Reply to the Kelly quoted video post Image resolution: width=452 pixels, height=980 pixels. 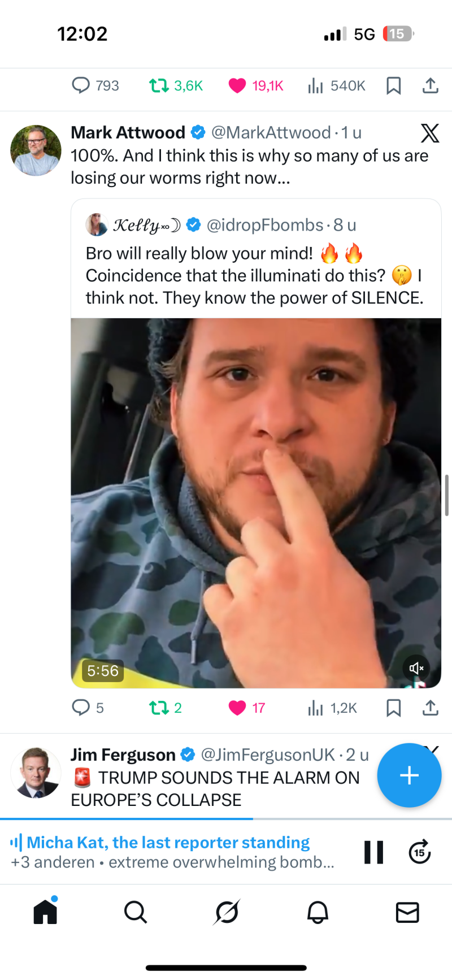[x=81, y=708]
